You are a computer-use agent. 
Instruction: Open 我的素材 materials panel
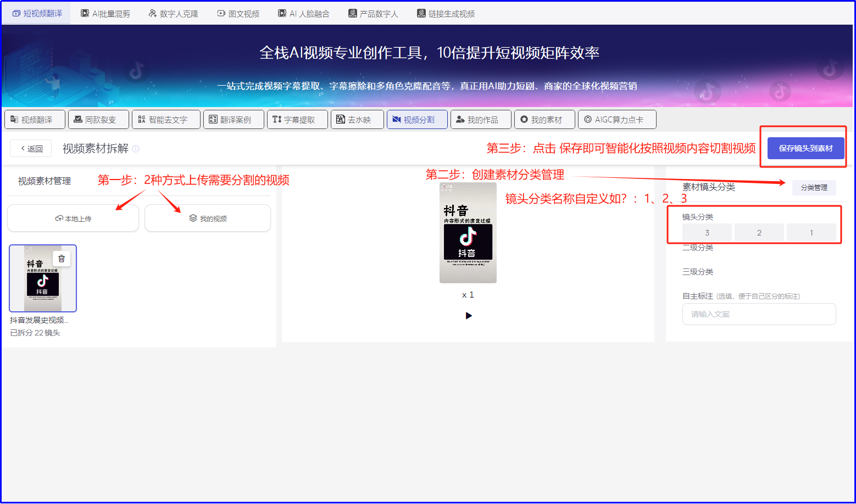tap(544, 119)
